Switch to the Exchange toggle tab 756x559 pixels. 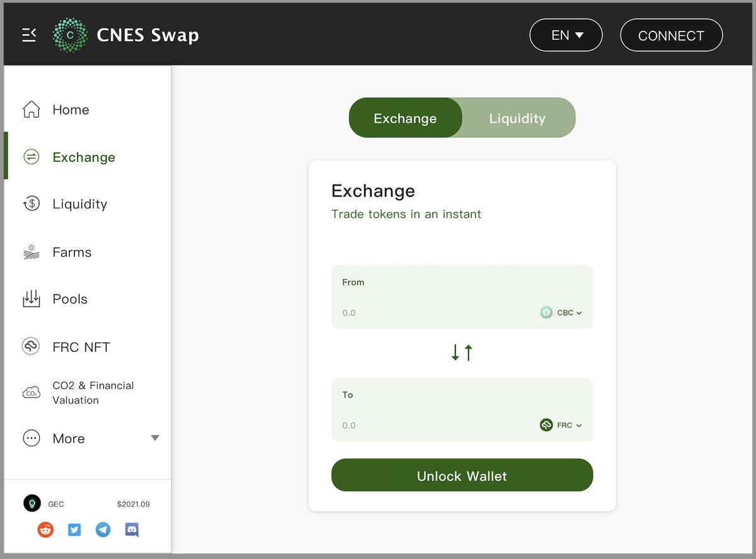405,118
